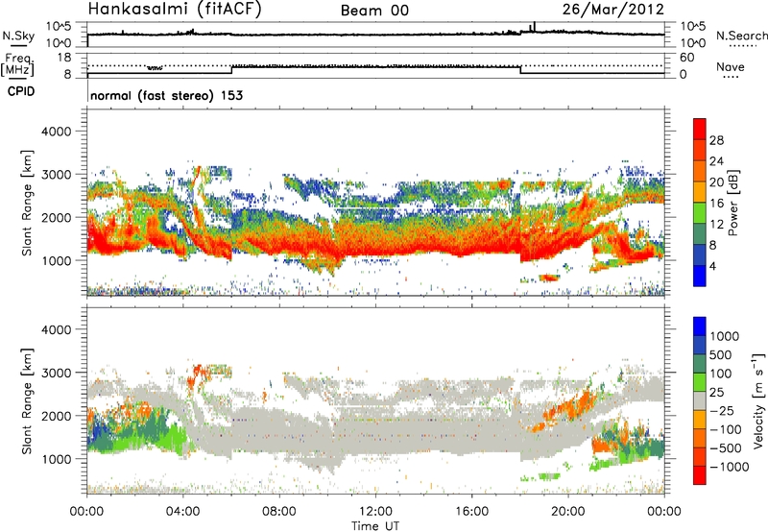The height and width of the screenshot is (532, 768).
Task: Pick the light green velocity colorbar segment
Action: pos(700,382)
